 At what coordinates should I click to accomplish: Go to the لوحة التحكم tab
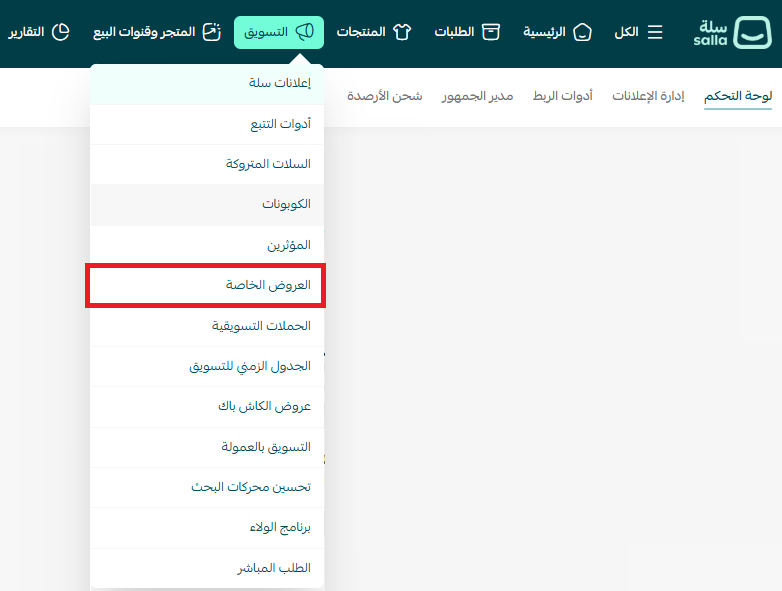(738, 96)
